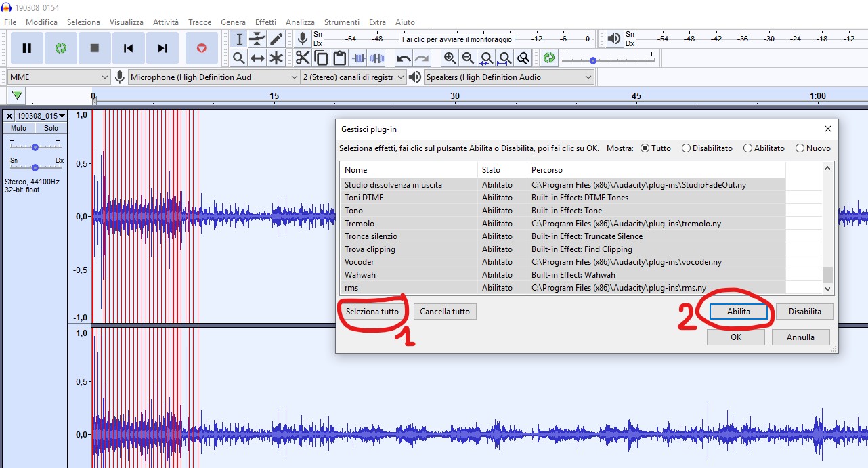This screenshot has width=868, height=468.
Task: Select the Envelope tool
Action: [257, 39]
